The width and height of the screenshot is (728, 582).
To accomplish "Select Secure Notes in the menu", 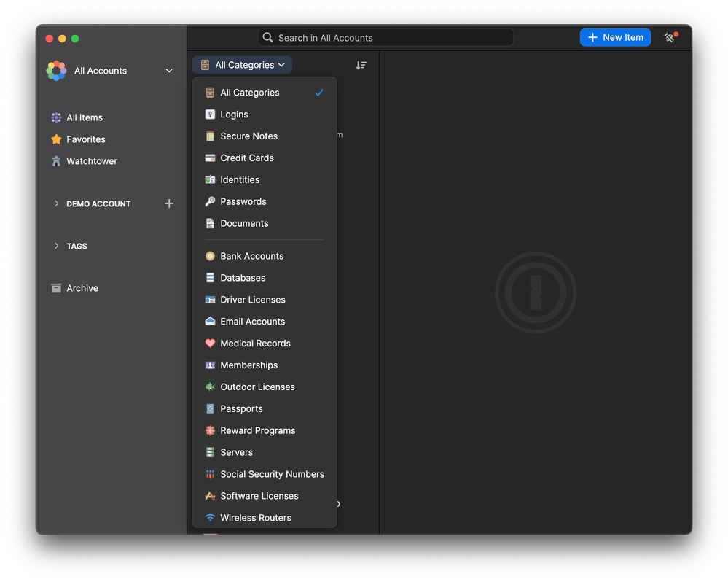I will pos(248,136).
